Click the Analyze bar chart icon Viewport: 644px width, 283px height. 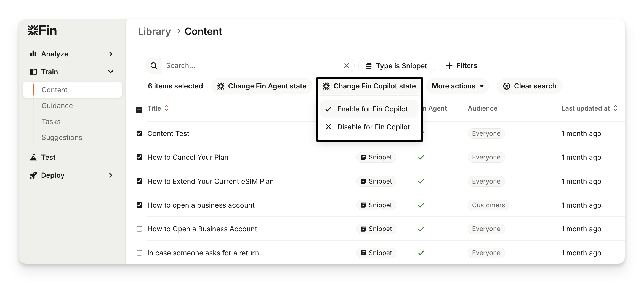point(33,54)
